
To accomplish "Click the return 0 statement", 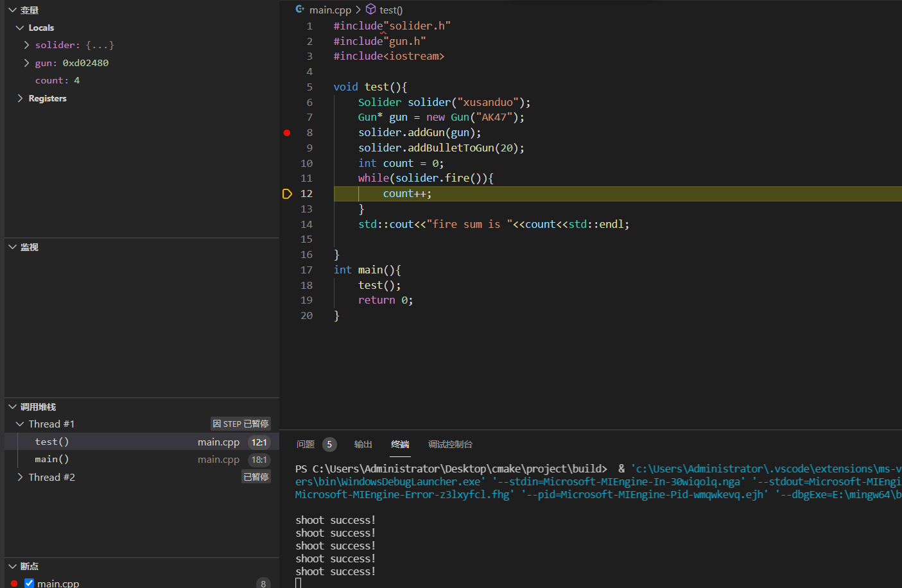I will click(x=386, y=300).
